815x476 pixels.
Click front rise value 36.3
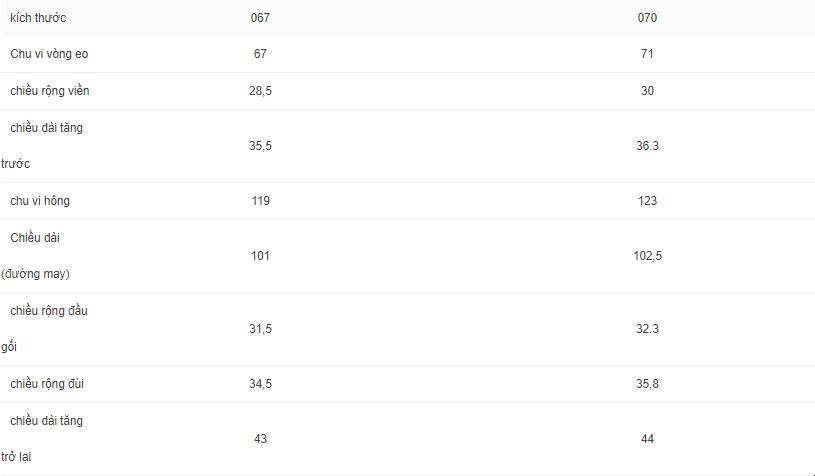click(647, 146)
